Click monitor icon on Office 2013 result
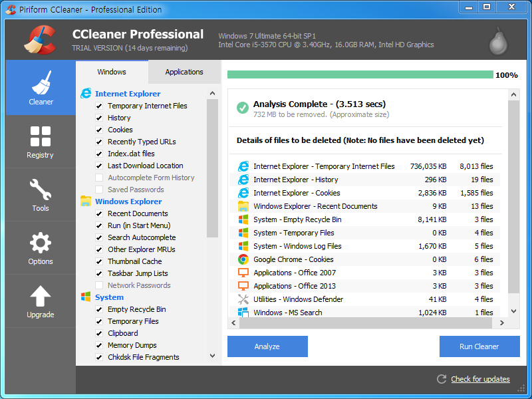The height and width of the screenshot is (399, 532). coord(243,286)
